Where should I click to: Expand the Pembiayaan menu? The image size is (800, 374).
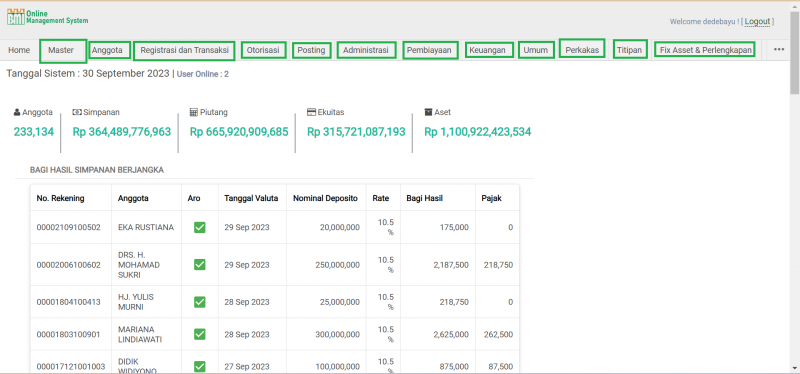(430, 51)
